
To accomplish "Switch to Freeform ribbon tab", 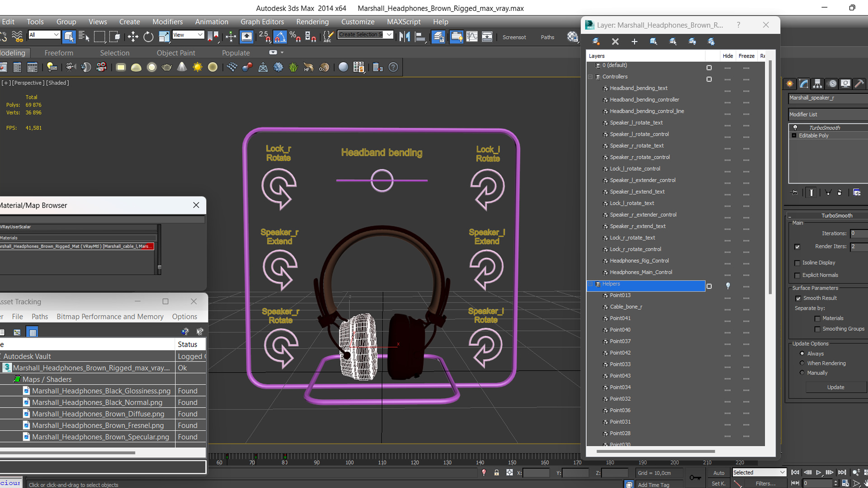I will (59, 53).
